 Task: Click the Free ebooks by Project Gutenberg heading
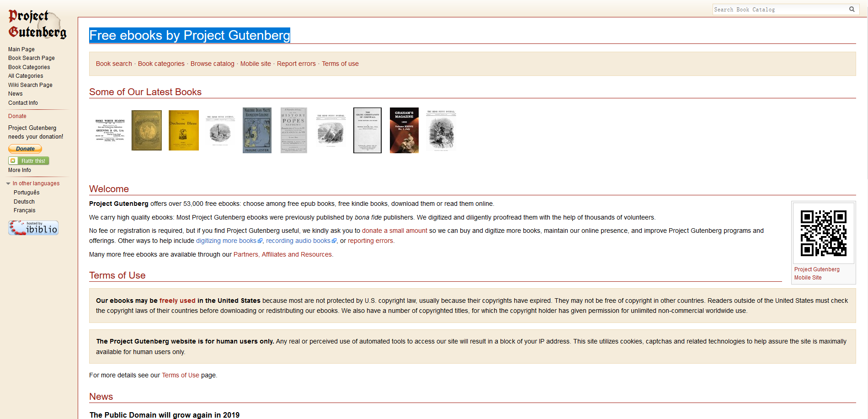190,35
